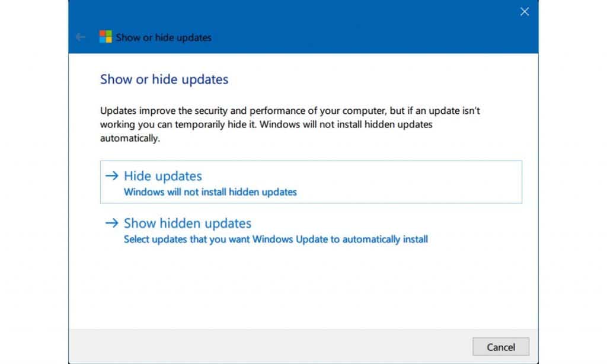Viewport: 607px width, 364px height.
Task: Click the Windows logo in the title bar
Action: coord(105,37)
